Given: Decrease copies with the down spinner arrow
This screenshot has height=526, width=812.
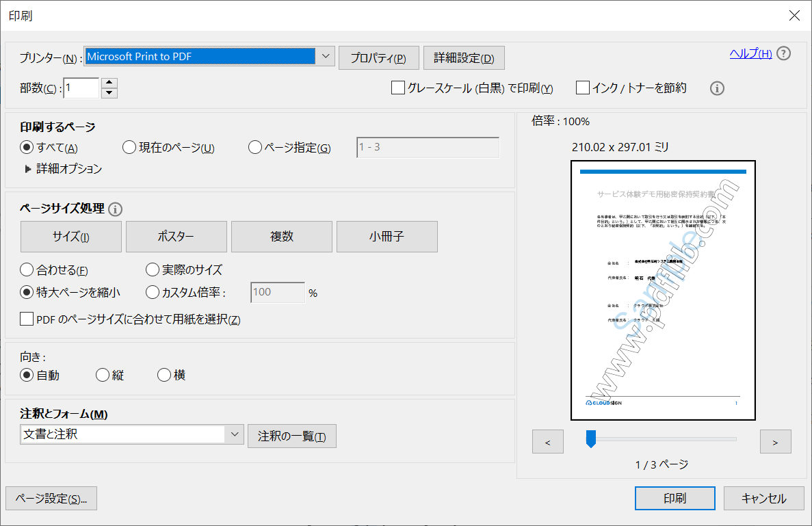Looking at the screenshot, I should point(109,93).
